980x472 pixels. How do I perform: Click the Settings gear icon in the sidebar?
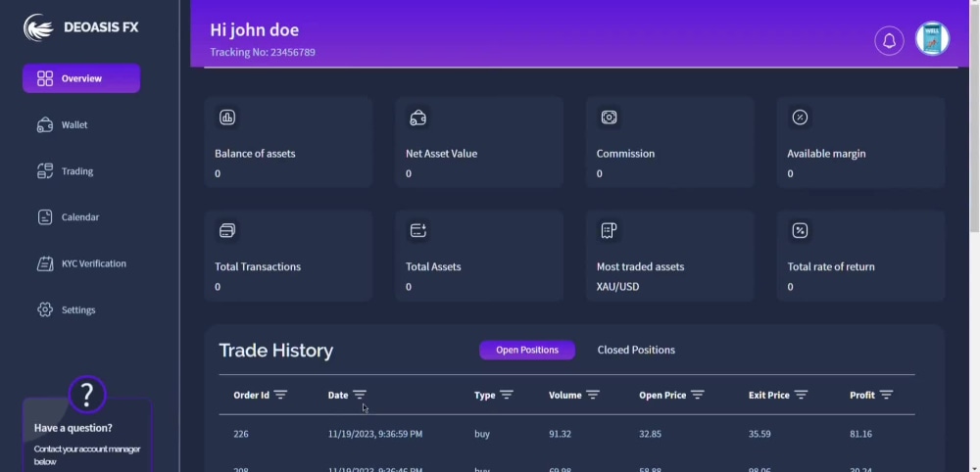pos(45,309)
